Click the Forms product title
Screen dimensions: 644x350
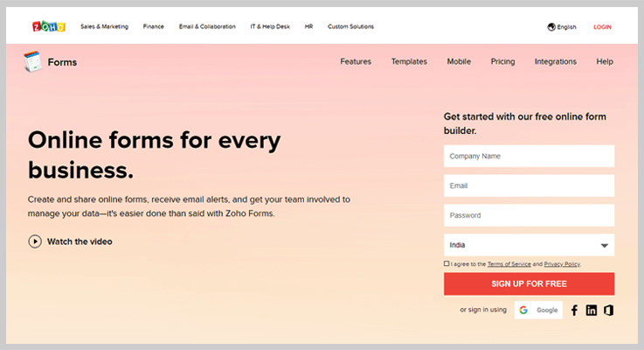(62, 62)
